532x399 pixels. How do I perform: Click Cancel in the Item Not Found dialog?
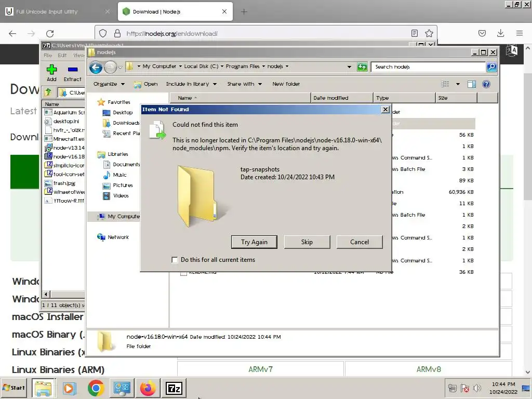[360, 242]
